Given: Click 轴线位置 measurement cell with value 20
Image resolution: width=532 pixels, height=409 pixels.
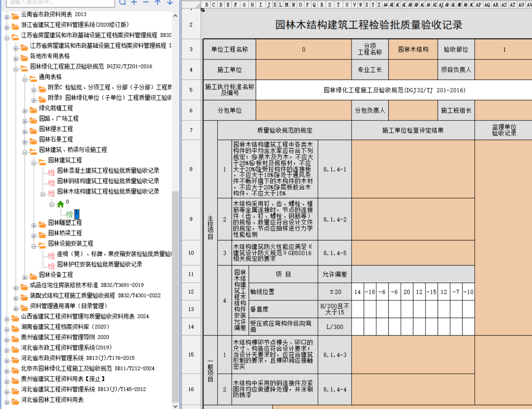Looking at the screenshot, I should 407,292.
